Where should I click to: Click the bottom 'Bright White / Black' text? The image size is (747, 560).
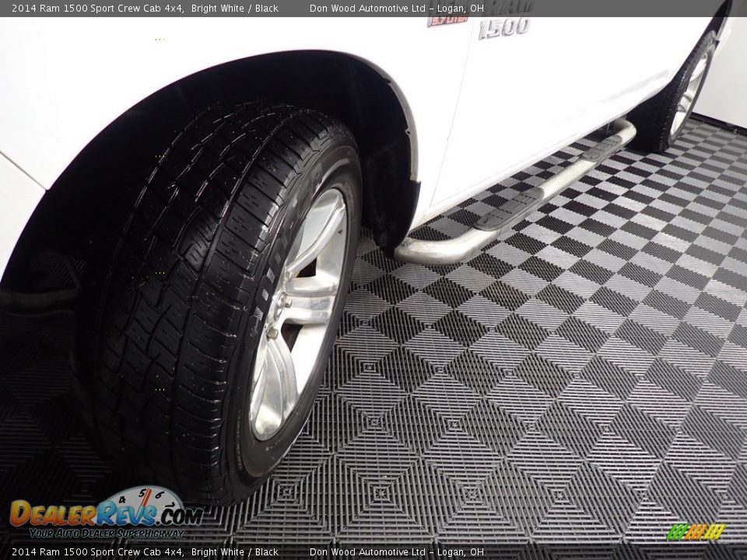[x=235, y=552]
